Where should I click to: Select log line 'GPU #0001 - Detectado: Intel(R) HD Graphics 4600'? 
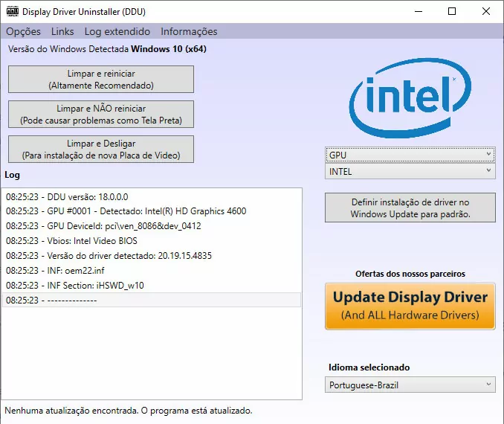152,211
